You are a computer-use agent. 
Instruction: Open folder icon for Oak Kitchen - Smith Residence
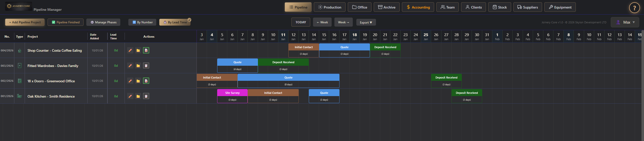tap(138, 96)
